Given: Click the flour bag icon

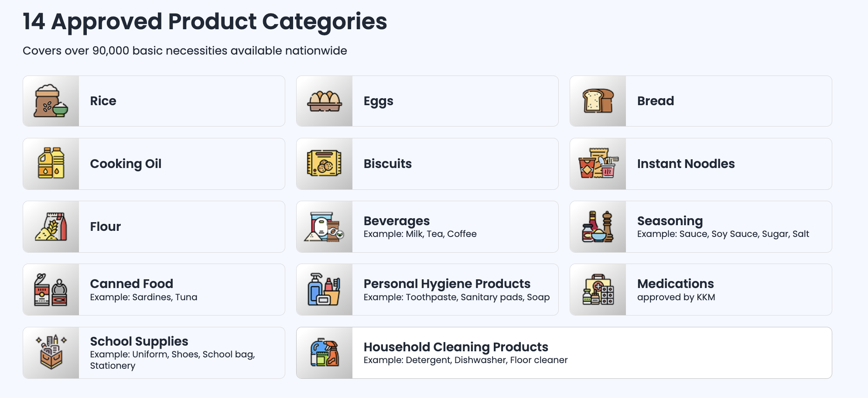Looking at the screenshot, I should [51, 226].
